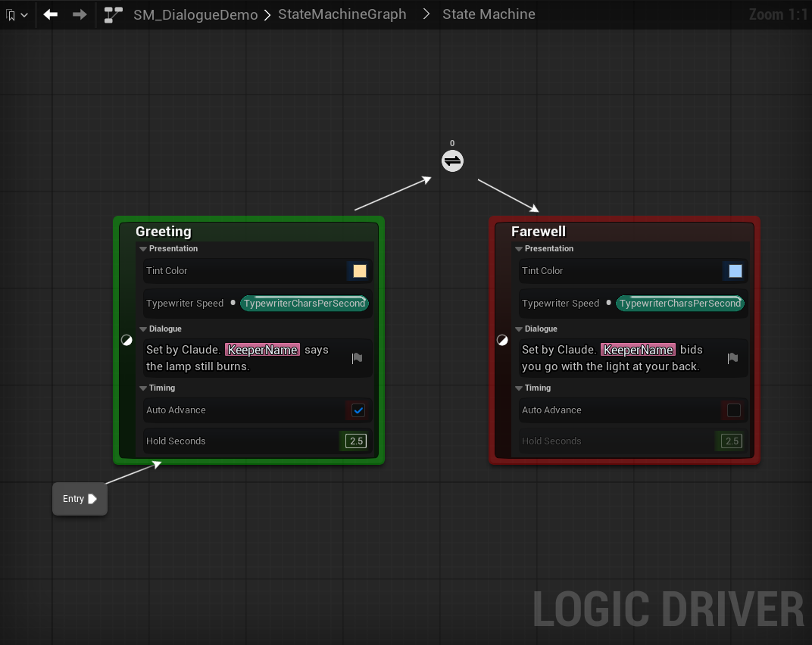Click Typewriter Speed label in Farewell
Screen dimensions: 812x645
click(561, 304)
